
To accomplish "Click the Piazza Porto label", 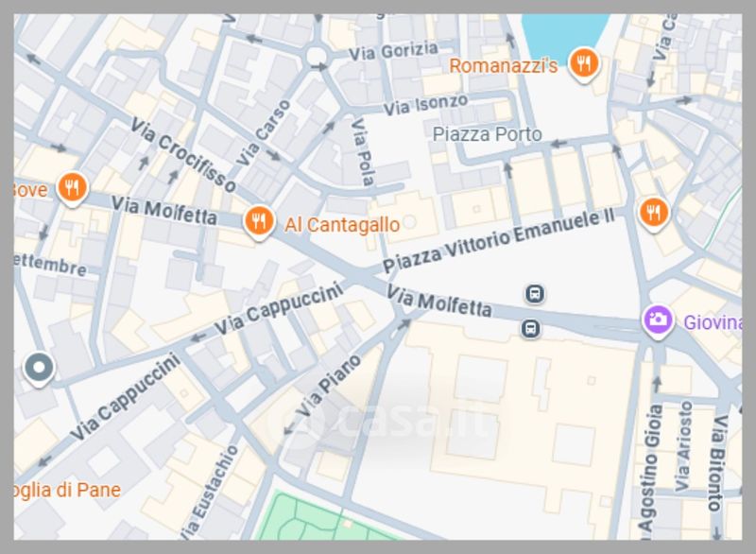I will (487, 134).
